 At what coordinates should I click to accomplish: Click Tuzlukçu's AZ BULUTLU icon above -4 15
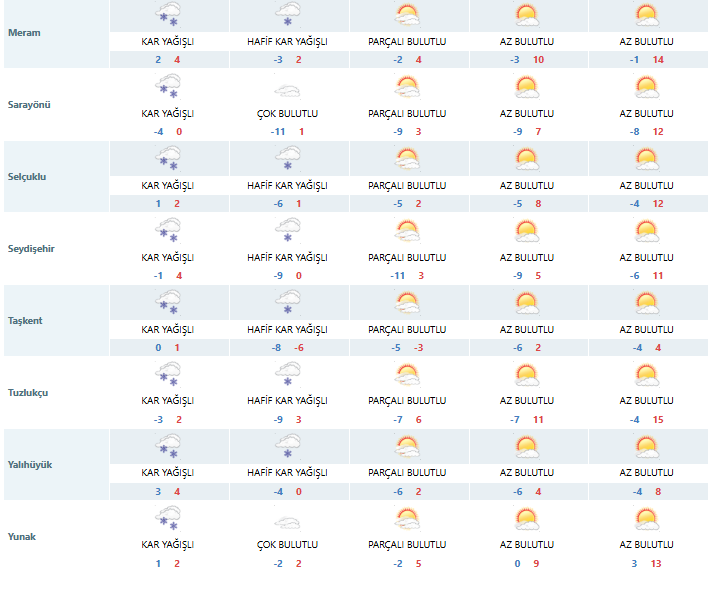pyautogui.click(x=647, y=375)
